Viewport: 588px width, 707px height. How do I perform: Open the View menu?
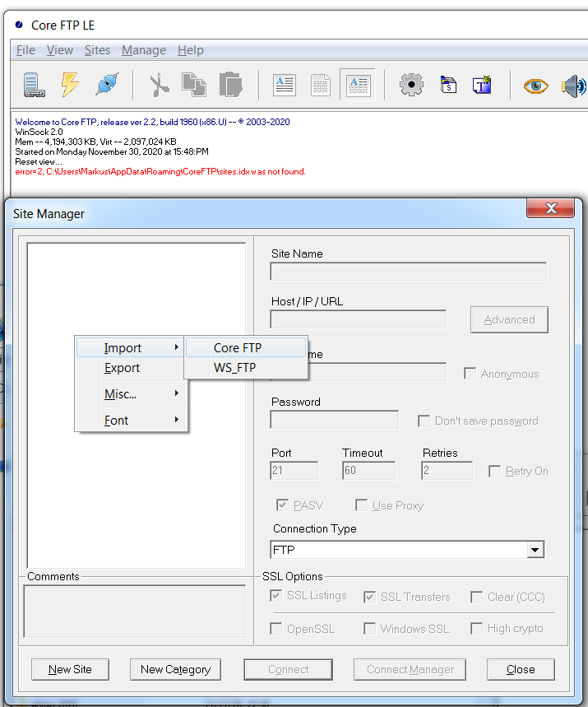[x=60, y=50]
